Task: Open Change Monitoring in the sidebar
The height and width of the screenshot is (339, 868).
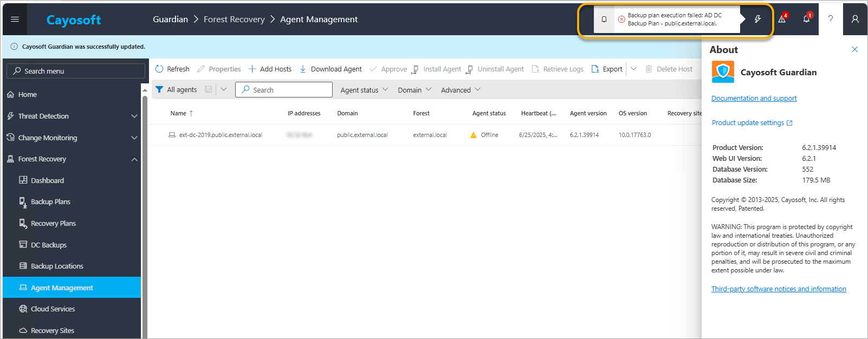Action: click(x=48, y=138)
